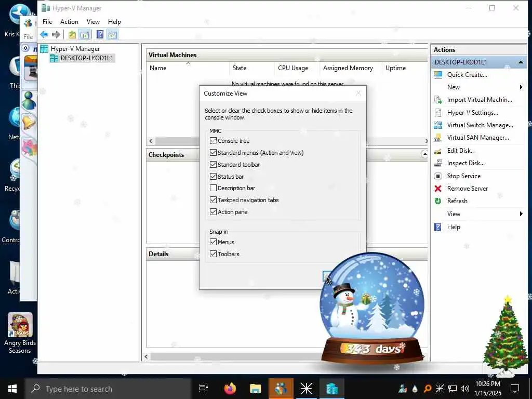Open the Help menu
Viewport: 532px width, 399px height.
114,22
